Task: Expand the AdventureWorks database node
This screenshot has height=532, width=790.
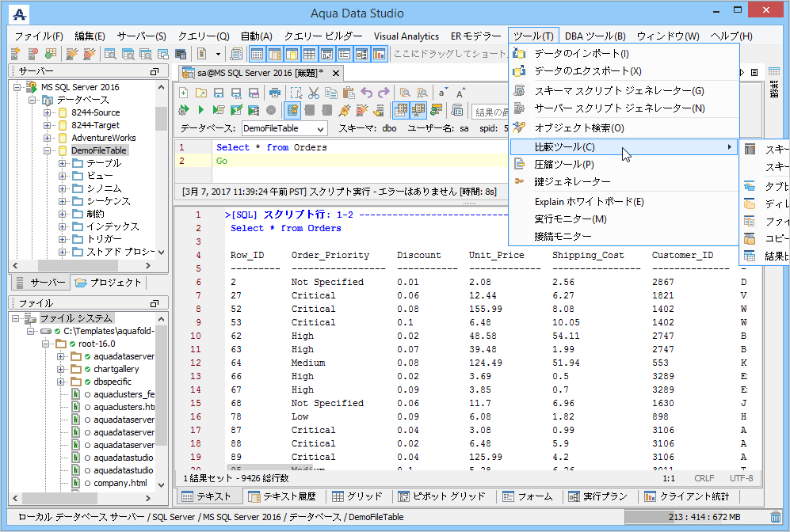Action: tap(48, 138)
